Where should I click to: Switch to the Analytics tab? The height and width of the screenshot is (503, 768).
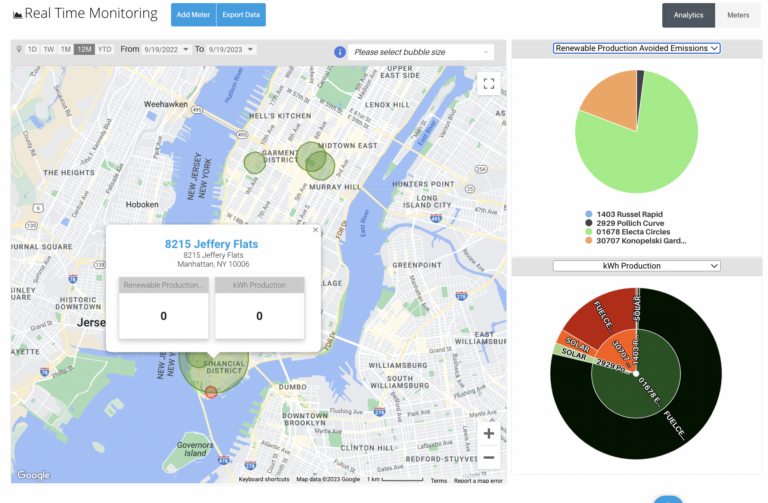point(688,15)
